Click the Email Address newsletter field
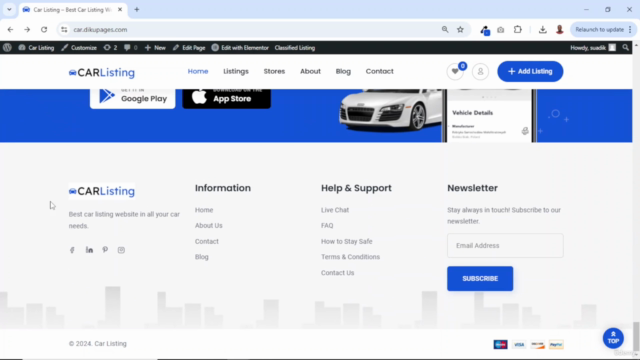 pos(505,245)
